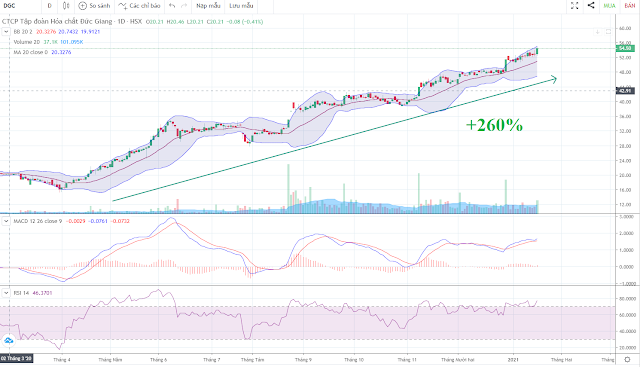This screenshot has height=367, width=640.
Task: Collapse the main chart indicator legend
Action: (x=6, y=31)
